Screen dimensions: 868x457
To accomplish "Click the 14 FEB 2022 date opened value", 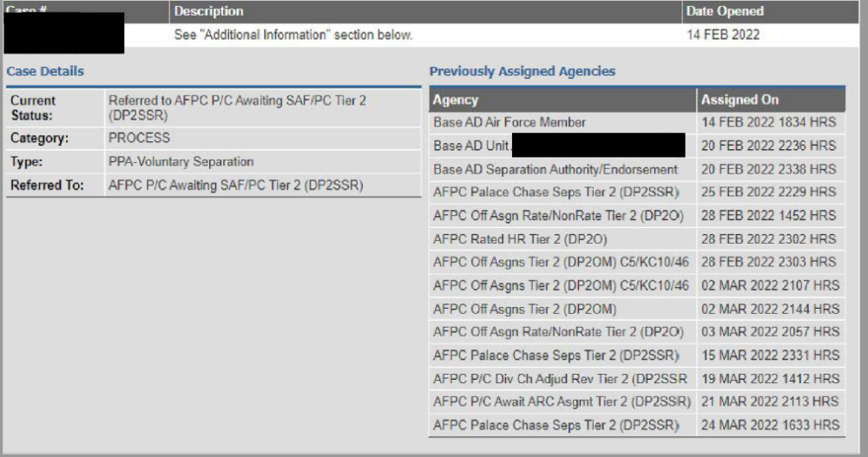I will pos(722,35).
